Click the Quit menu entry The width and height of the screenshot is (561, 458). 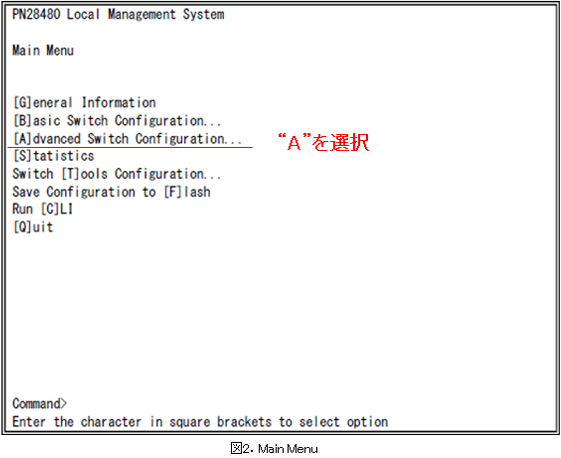click(33, 227)
